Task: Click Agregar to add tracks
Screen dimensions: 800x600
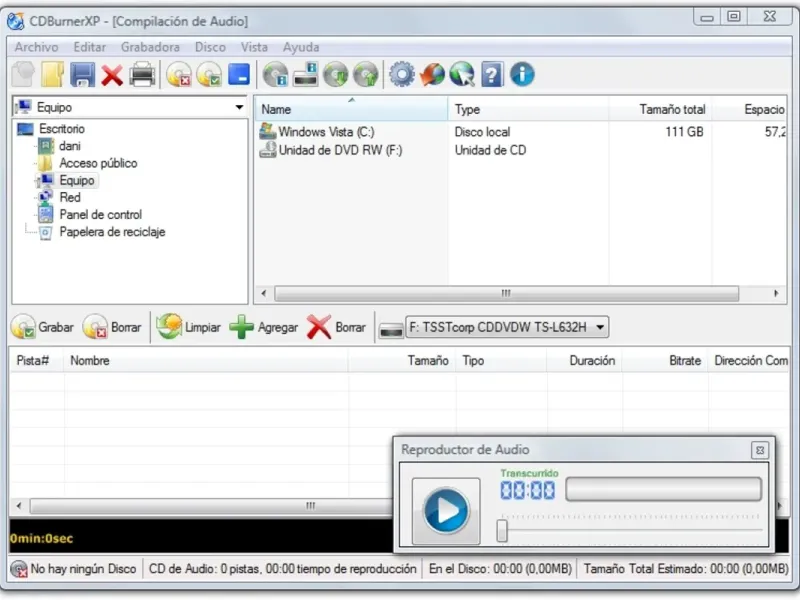Action: (263, 327)
